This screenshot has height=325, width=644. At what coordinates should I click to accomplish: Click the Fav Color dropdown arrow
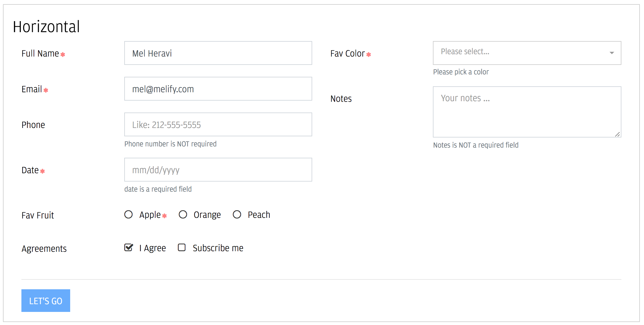[612, 53]
